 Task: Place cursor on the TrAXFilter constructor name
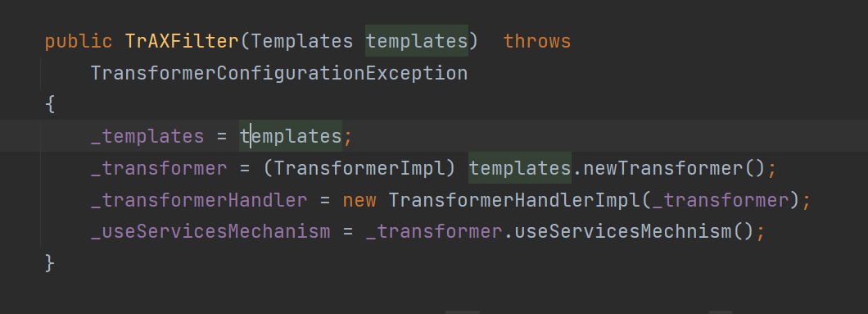(182, 42)
